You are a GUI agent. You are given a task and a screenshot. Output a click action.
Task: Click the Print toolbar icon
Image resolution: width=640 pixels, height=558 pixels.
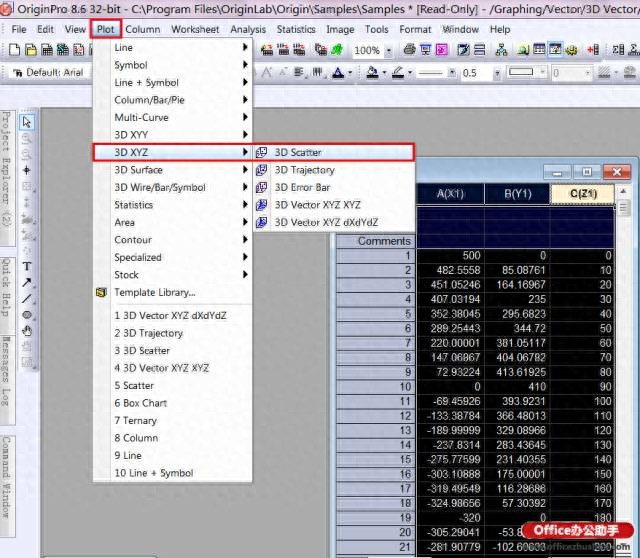pyautogui.click(x=409, y=50)
